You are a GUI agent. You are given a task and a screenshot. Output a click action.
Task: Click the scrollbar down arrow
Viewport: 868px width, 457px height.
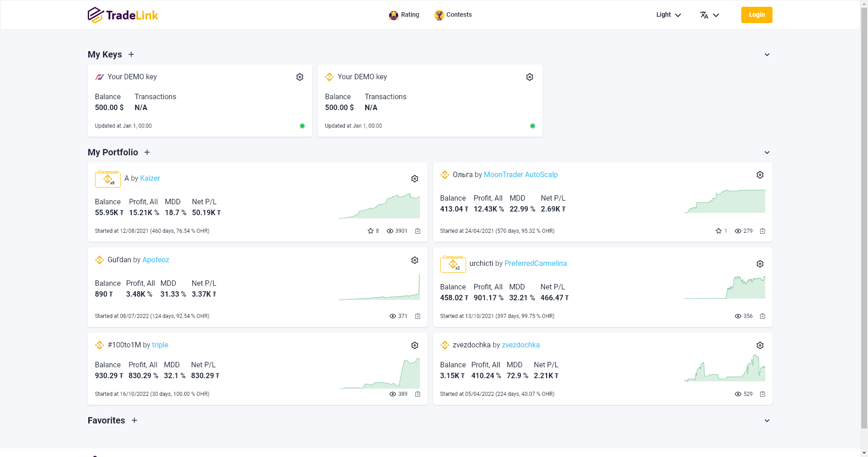point(864,453)
